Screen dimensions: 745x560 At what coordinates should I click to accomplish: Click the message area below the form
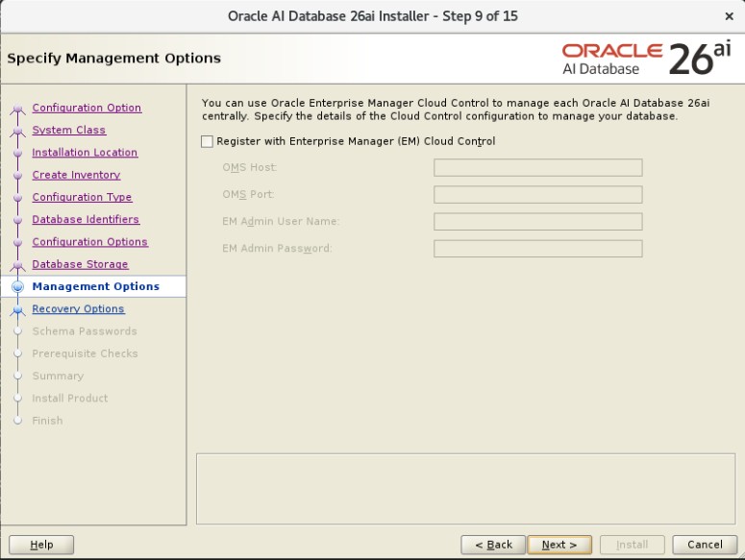coord(465,489)
